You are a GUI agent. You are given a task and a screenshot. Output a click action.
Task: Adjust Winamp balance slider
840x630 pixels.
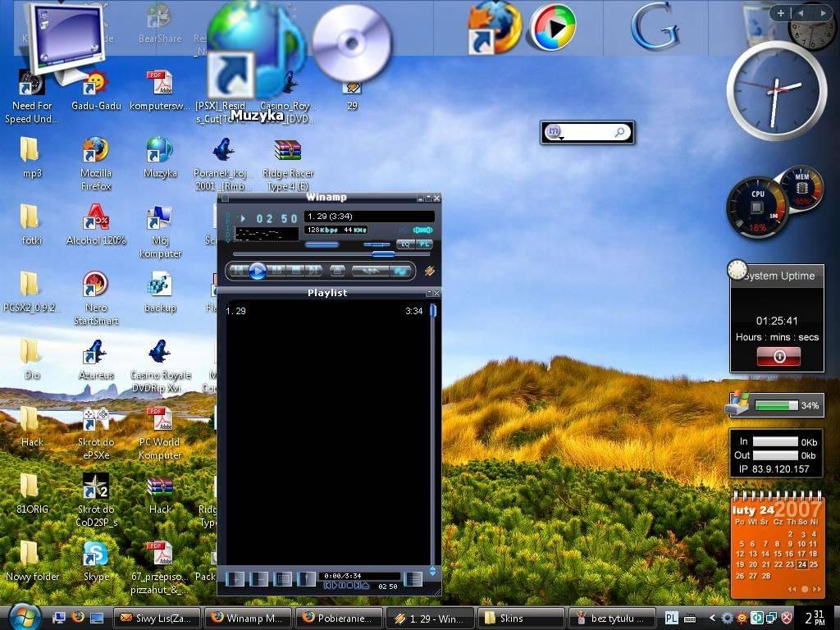(377, 244)
